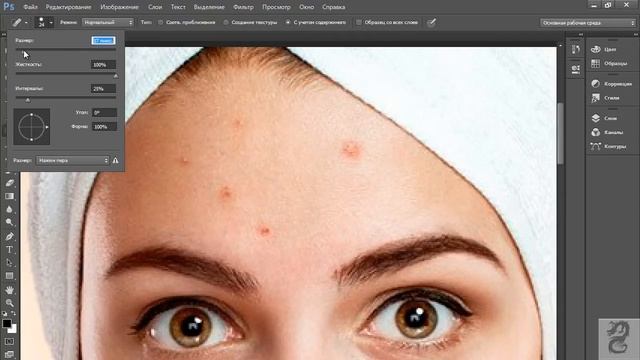Viewport: 640px width, 360px height.
Task: Open the brush preset picker showing 24
Action: tap(44, 22)
